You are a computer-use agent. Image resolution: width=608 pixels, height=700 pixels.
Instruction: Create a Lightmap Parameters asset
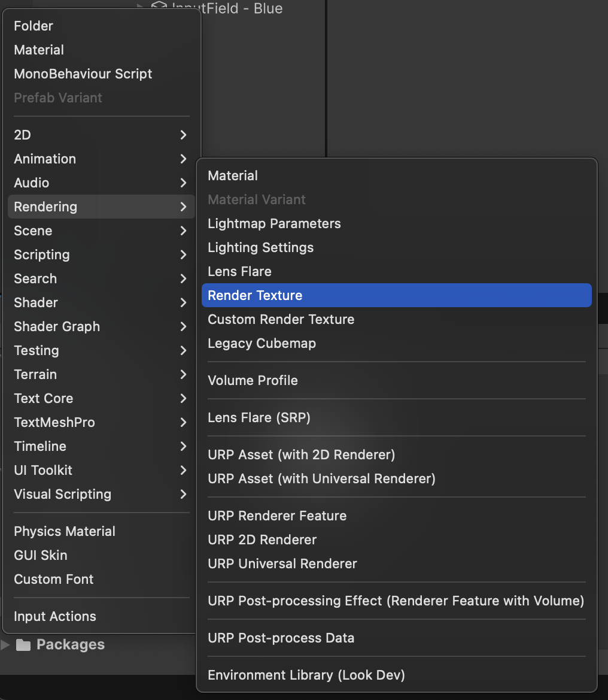pyautogui.click(x=274, y=223)
